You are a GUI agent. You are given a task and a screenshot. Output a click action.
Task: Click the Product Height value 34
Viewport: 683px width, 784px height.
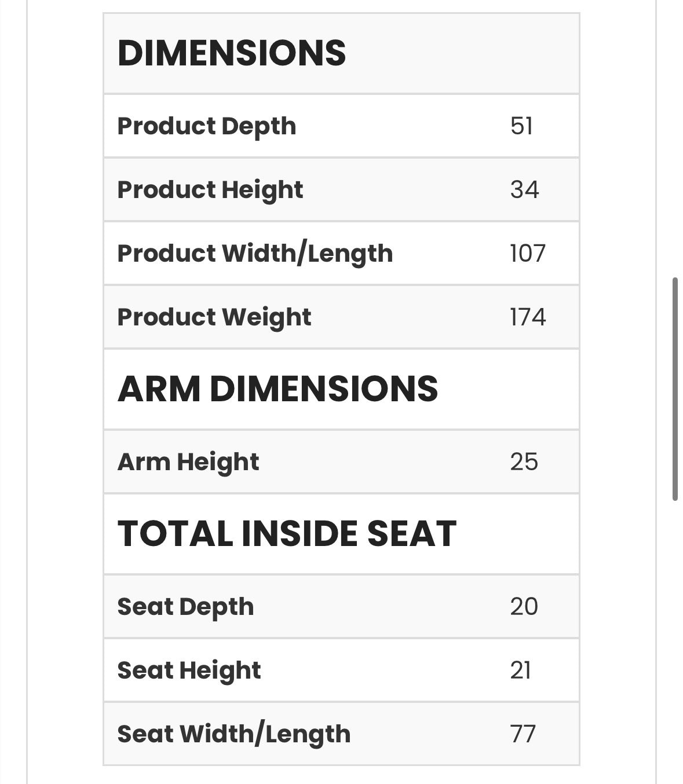[524, 190]
